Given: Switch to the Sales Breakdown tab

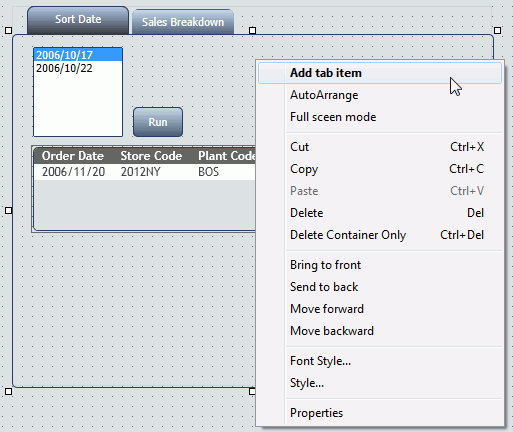Looking at the screenshot, I should coord(183,22).
